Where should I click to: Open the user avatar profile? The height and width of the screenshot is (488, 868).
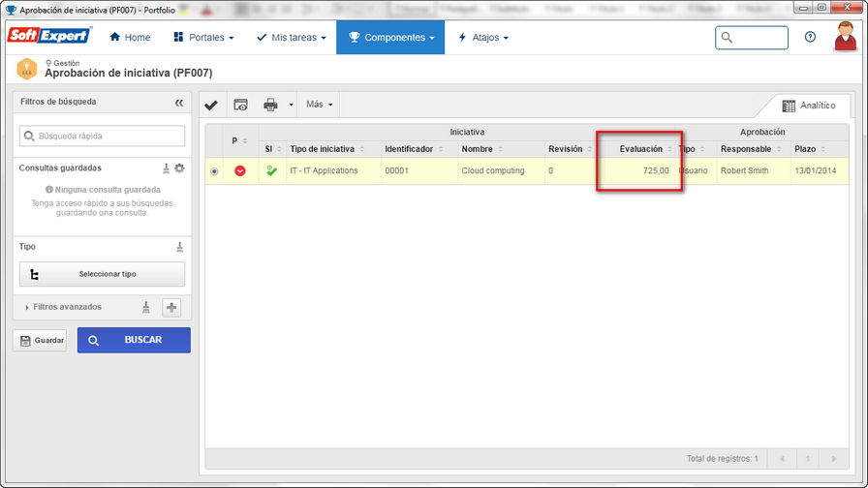(x=846, y=36)
